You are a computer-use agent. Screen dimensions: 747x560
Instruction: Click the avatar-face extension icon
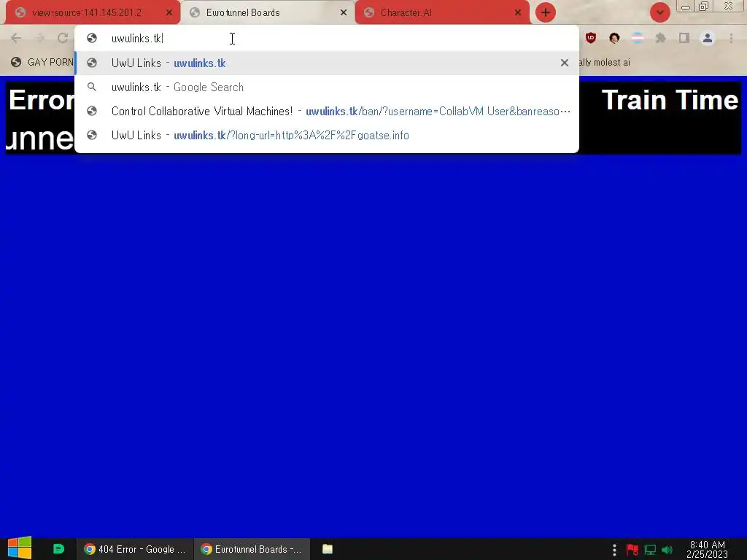[x=614, y=38]
